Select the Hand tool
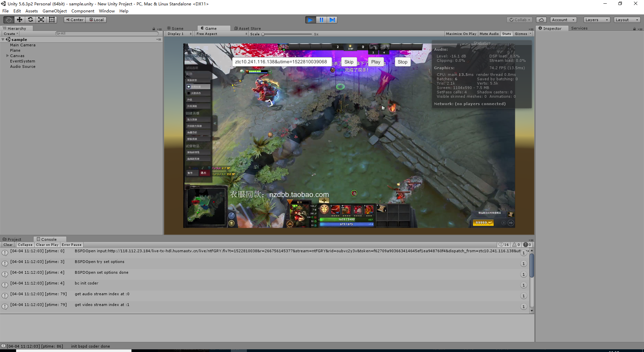 9,20
